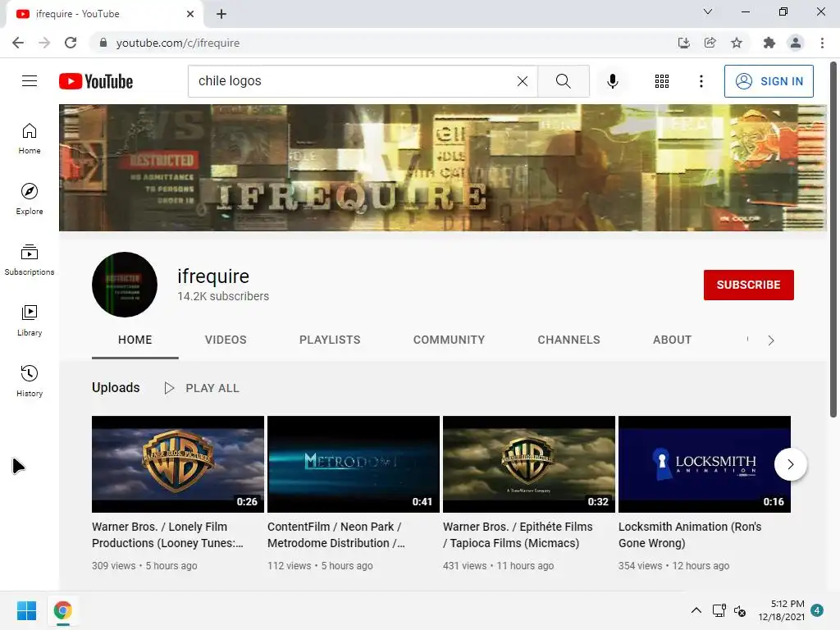Open the Uploads section heading link
Image resolution: width=840 pixels, height=630 pixels.
(116, 387)
